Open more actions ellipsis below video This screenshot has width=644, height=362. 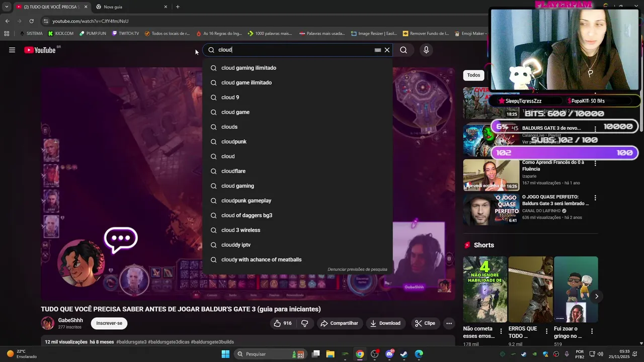[x=449, y=323]
